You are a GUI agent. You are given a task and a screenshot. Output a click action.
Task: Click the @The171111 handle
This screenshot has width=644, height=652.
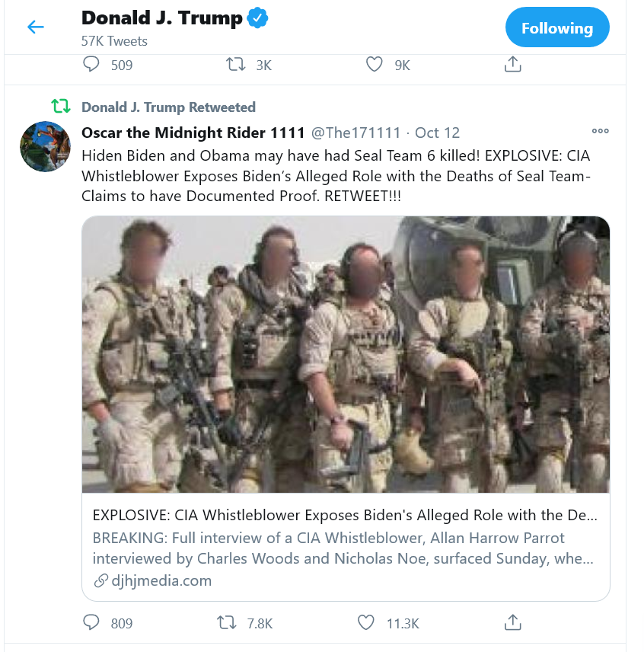[x=355, y=133]
